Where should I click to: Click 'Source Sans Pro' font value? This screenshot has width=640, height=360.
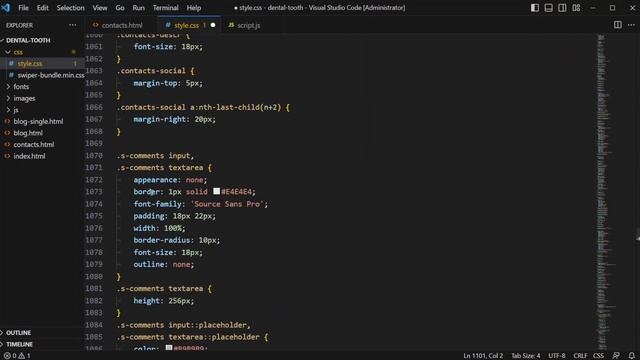tap(227, 204)
